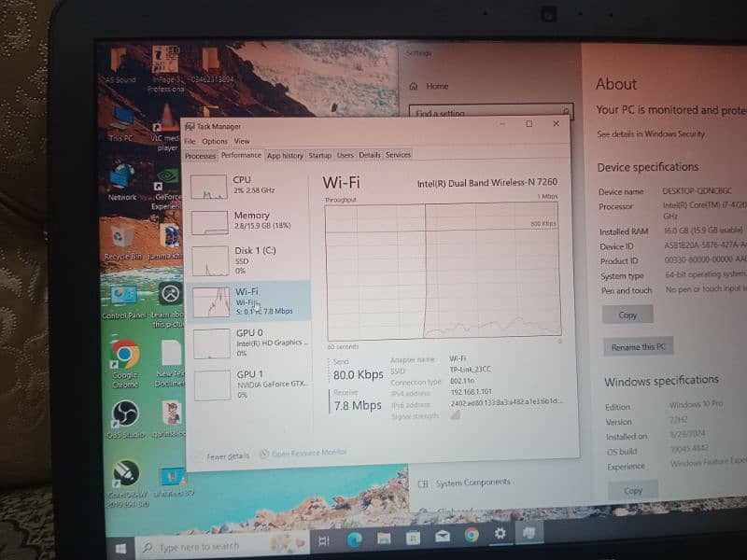
Task: Select CPU in the performance list
Action: pos(247,186)
